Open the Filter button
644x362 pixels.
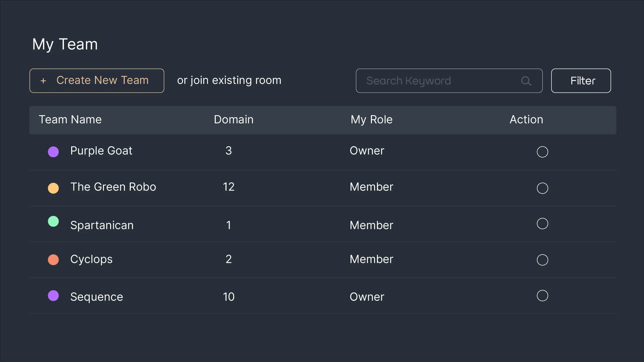(x=581, y=81)
